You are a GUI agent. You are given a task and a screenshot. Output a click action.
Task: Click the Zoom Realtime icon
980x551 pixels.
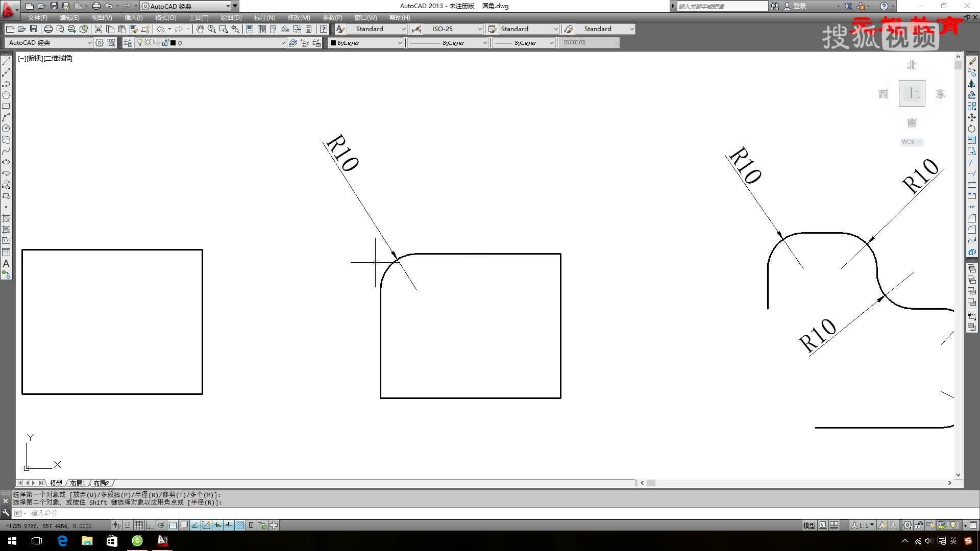[x=211, y=29]
